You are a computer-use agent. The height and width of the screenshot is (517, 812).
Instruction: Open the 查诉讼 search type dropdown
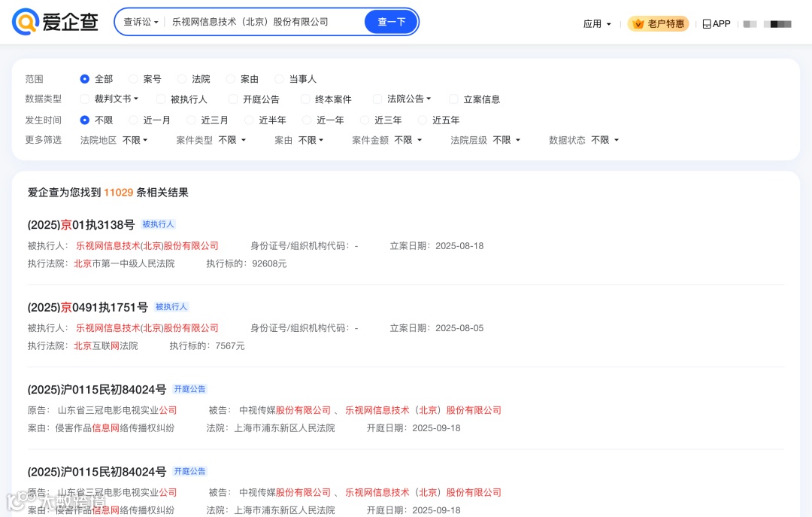[141, 22]
